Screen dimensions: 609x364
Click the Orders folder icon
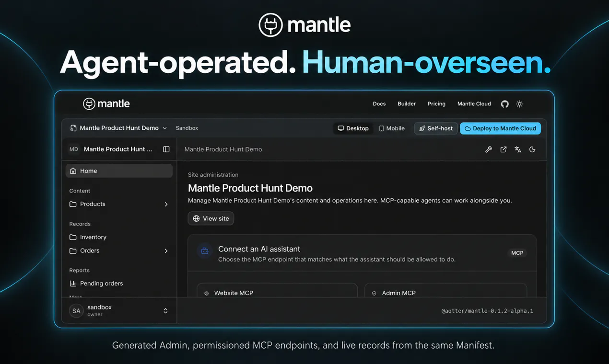click(x=73, y=250)
